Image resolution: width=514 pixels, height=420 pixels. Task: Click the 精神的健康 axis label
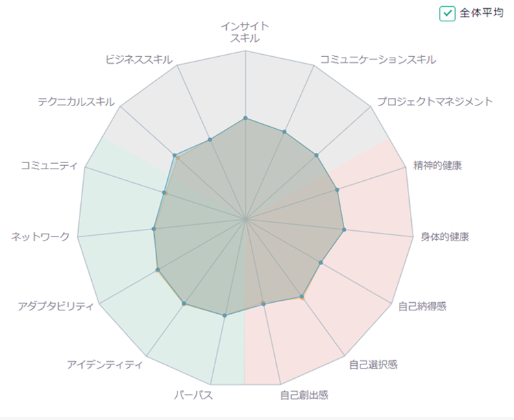438,165
